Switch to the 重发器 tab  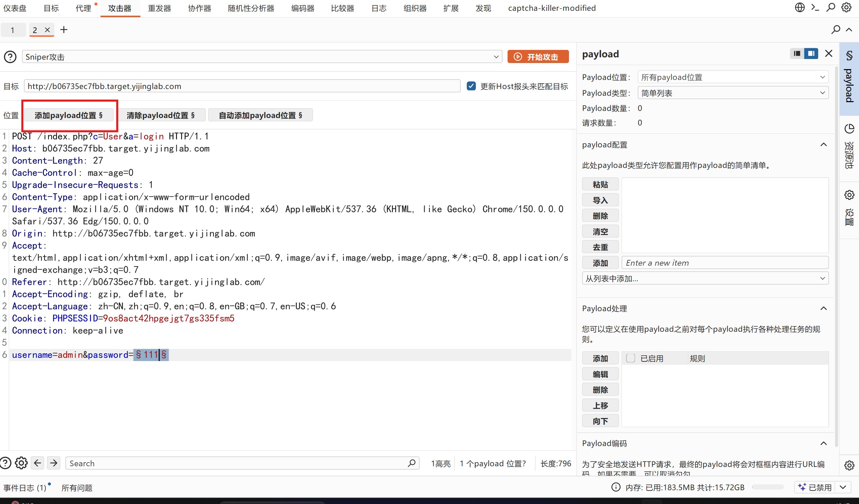pyautogui.click(x=159, y=8)
